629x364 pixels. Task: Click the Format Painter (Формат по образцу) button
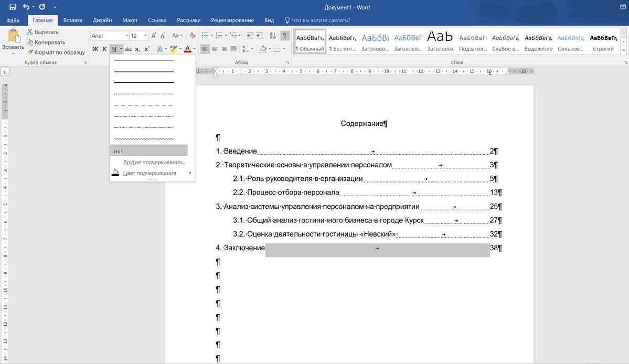56,52
